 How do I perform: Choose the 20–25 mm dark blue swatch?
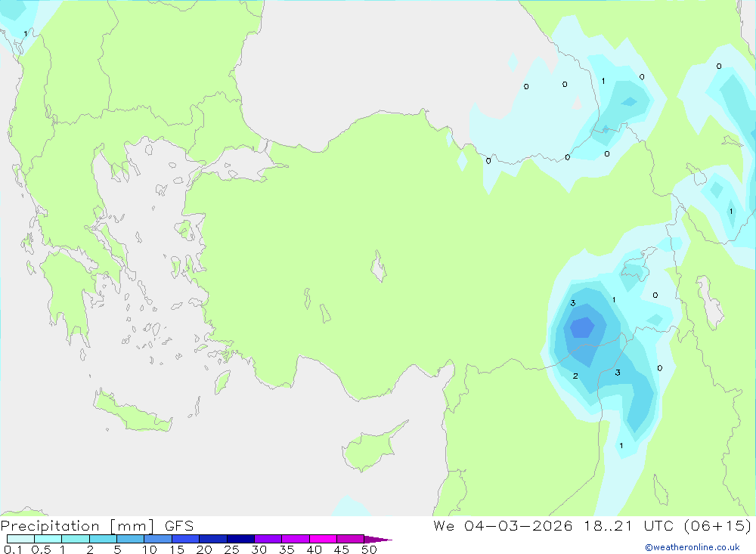pos(213,539)
